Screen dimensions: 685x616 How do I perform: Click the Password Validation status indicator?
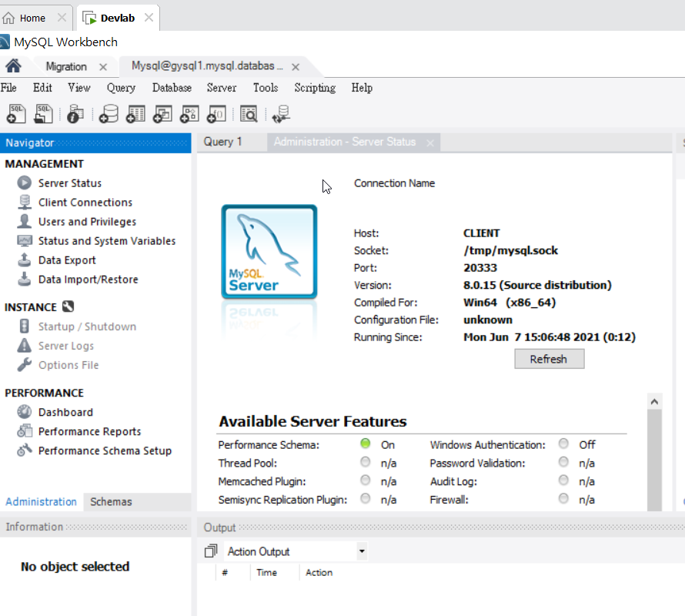click(x=564, y=462)
